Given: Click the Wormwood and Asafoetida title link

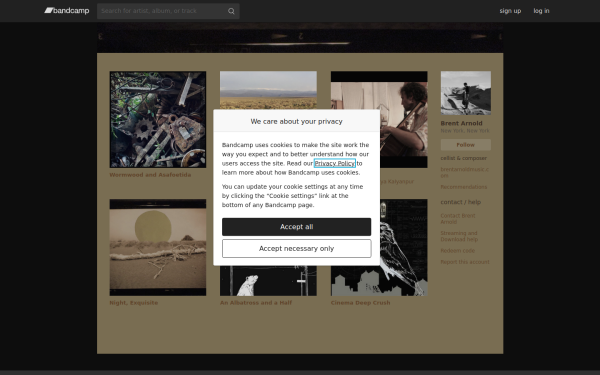Looking at the screenshot, I should tap(150, 175).
